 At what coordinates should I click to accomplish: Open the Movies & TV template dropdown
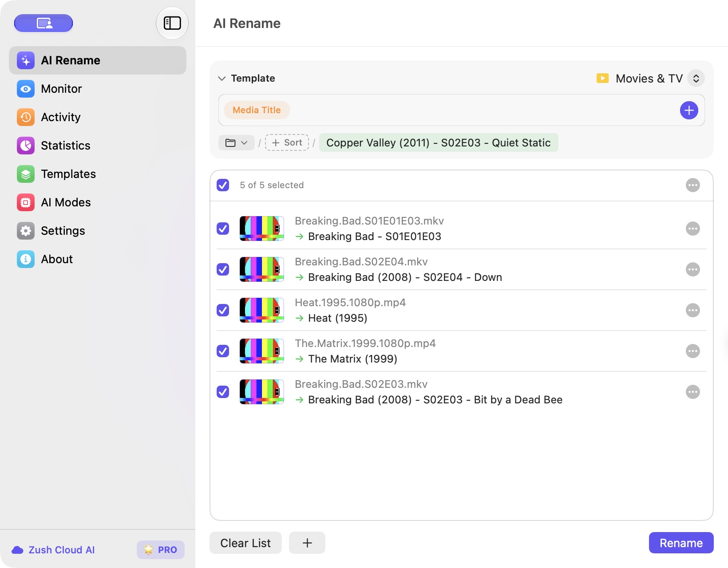649,79
